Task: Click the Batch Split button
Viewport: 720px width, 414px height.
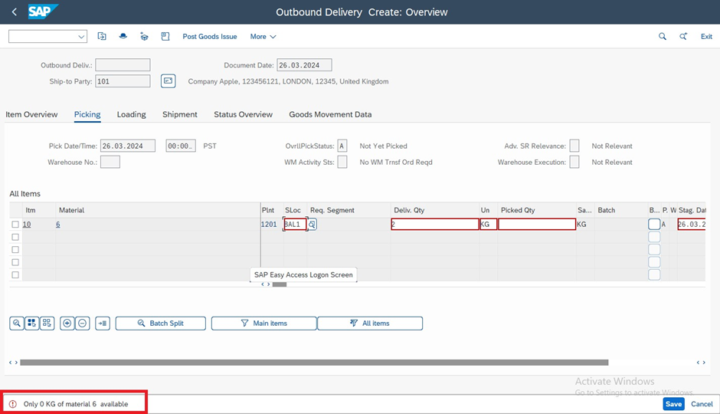Action: (x=161, y=323)
